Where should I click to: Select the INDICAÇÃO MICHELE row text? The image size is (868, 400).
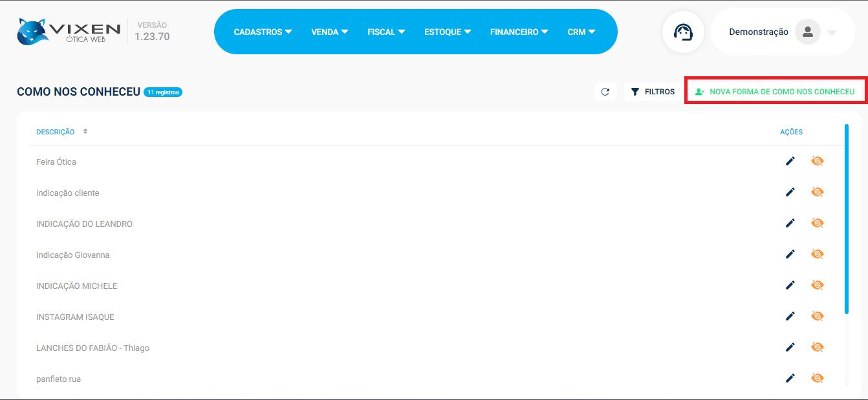pyautogui.click(x=77, y=286)
